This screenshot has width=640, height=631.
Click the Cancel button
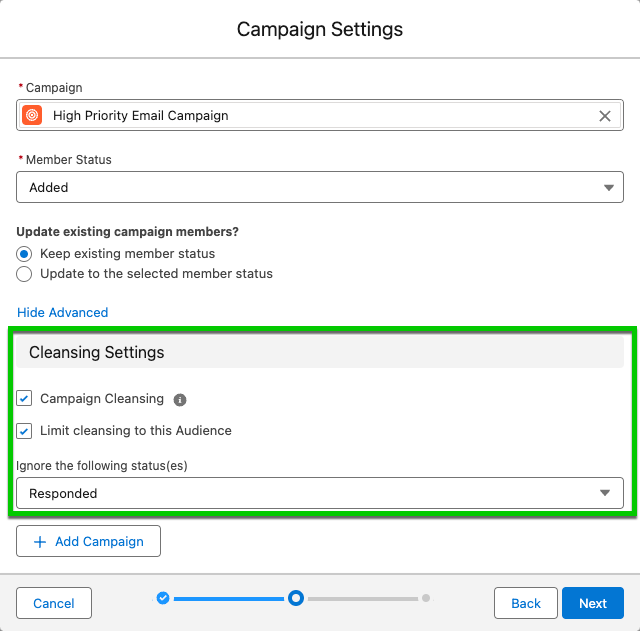pyautogui.click(x=54, y=603)
